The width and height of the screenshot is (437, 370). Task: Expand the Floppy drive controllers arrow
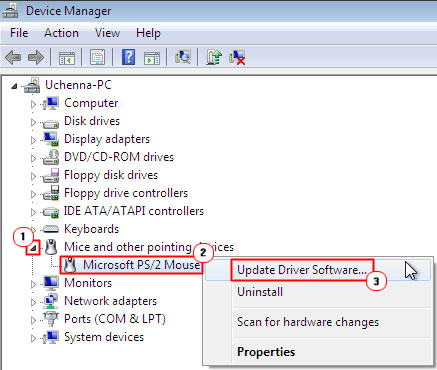coord(33,194)
